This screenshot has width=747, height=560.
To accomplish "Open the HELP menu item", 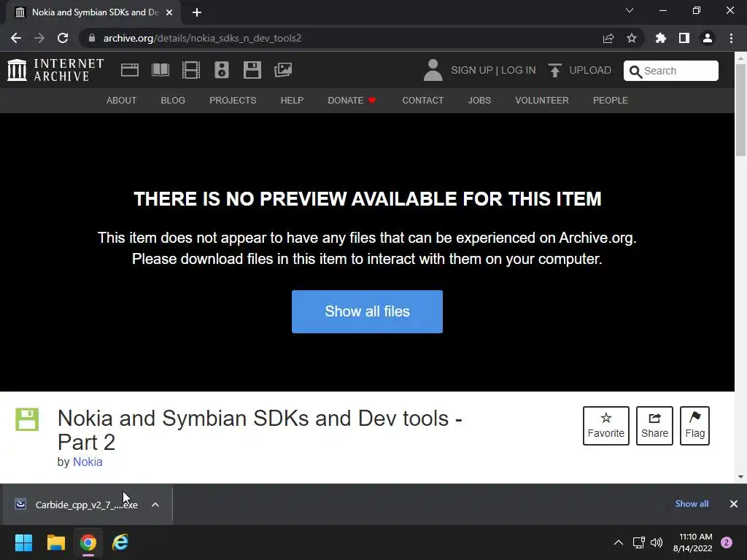I will (292, 101).
